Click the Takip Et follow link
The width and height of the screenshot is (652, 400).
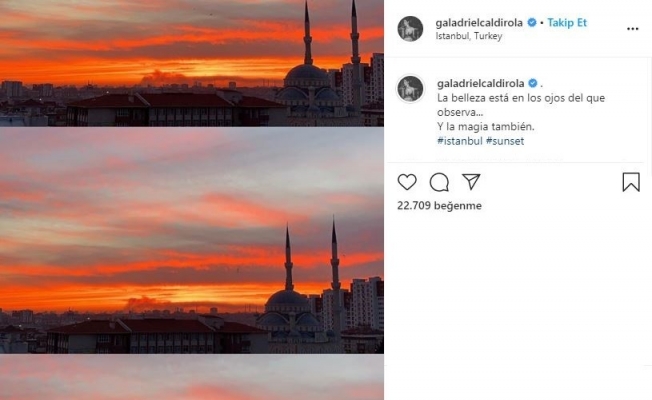click(567, 22)
